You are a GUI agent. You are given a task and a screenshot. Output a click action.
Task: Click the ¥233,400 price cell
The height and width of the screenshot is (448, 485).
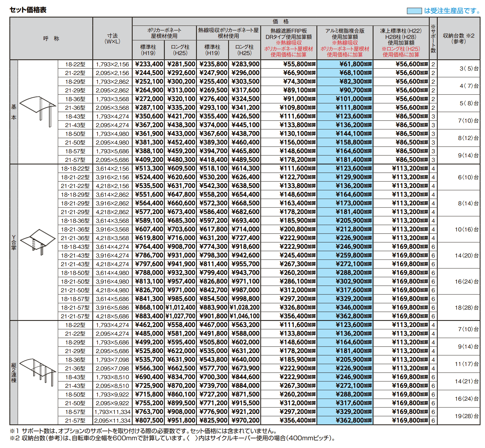point(149,64)
